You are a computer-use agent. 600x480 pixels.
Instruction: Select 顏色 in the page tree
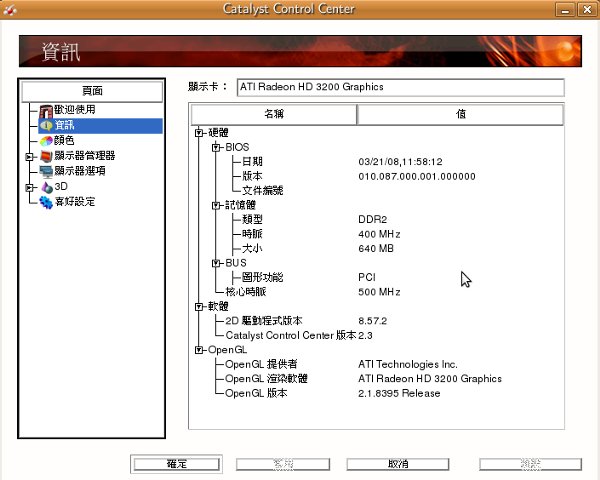point(64,140)
